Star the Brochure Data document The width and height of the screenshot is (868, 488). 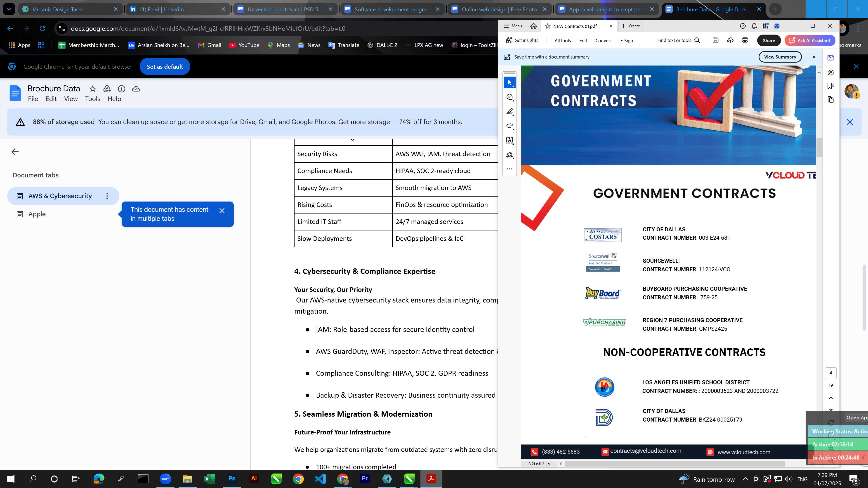click(x=93, y=89)
